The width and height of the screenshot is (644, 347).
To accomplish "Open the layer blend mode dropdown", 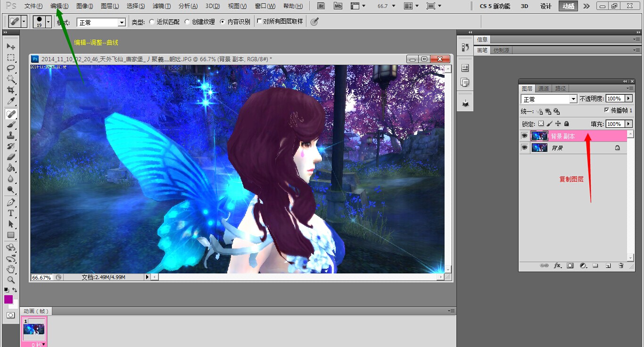I will tap(549, 99).
